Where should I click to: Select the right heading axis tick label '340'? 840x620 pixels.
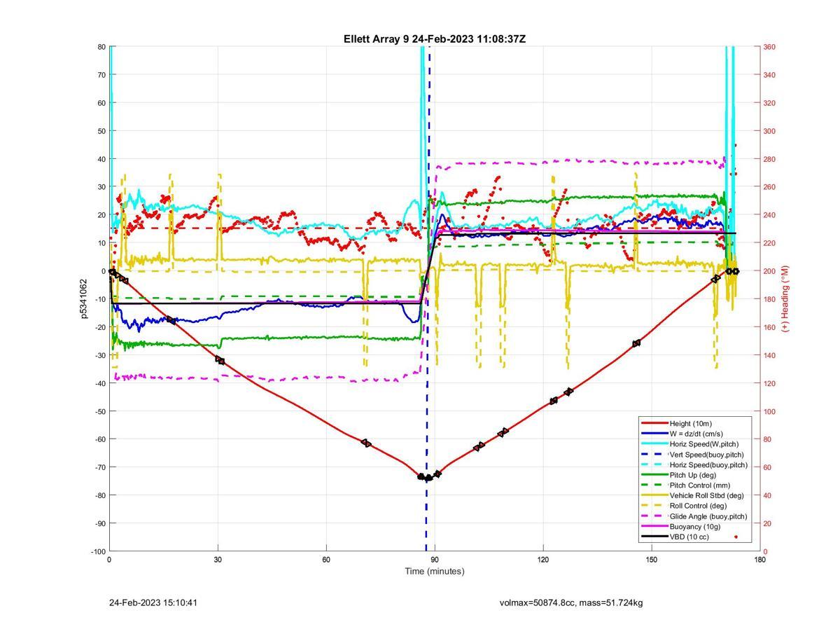(x=769, y=75)
